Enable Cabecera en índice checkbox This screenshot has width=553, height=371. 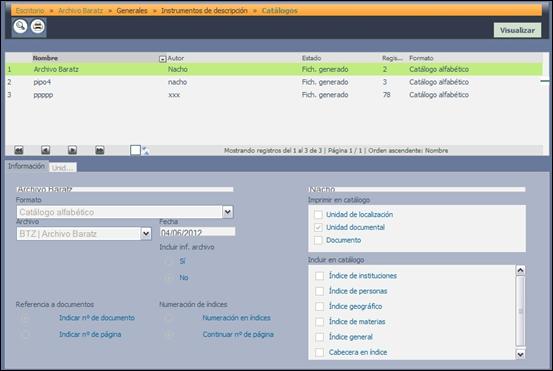click(x=320, y=352)
